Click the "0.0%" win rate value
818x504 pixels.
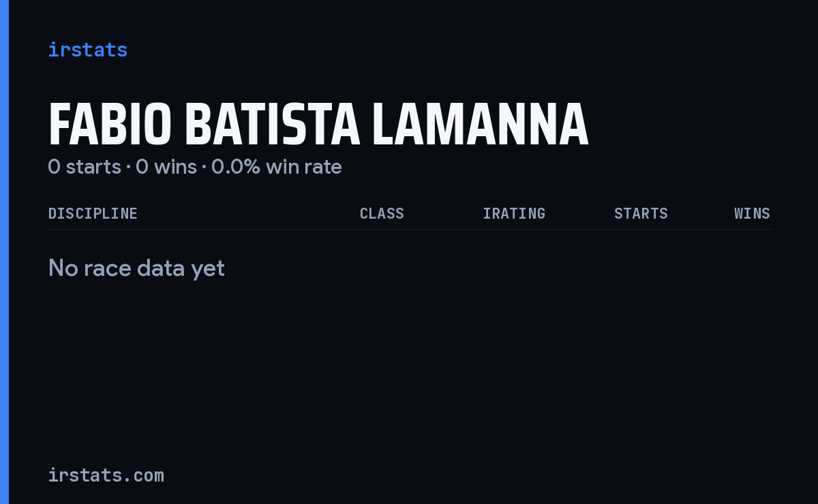236,167
